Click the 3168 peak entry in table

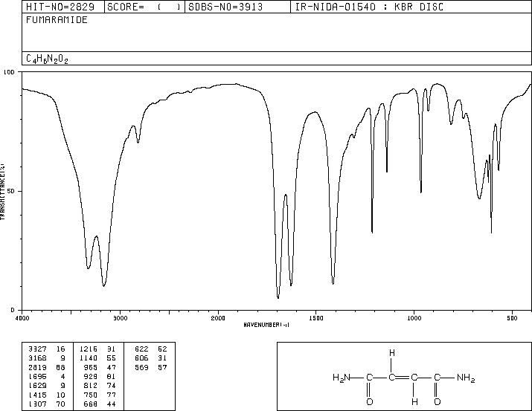click(x=38, y=358)
